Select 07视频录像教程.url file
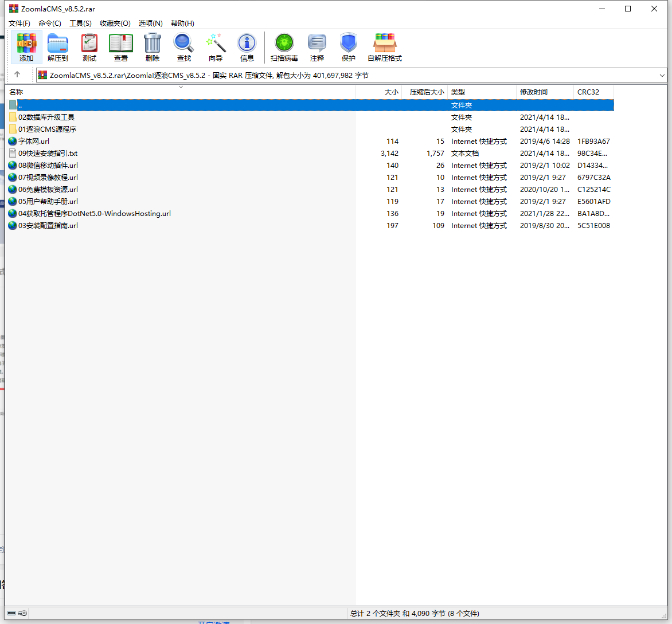The height and width of the screenshot is (624, 672). 48,177
